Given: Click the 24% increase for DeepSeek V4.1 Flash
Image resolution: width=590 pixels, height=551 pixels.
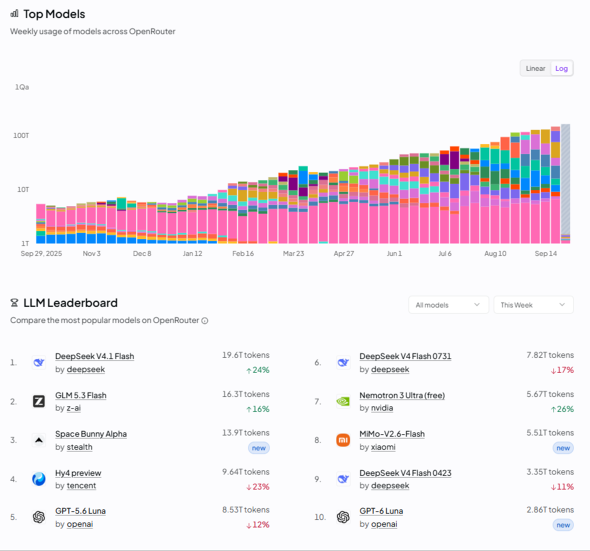Looking at the screenshot, I should [258, 370].
